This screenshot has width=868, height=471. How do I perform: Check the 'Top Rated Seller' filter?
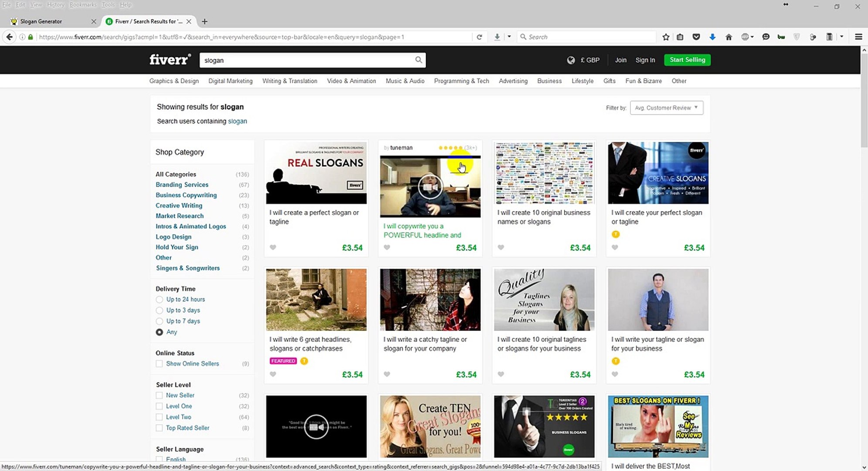point(160,428)
